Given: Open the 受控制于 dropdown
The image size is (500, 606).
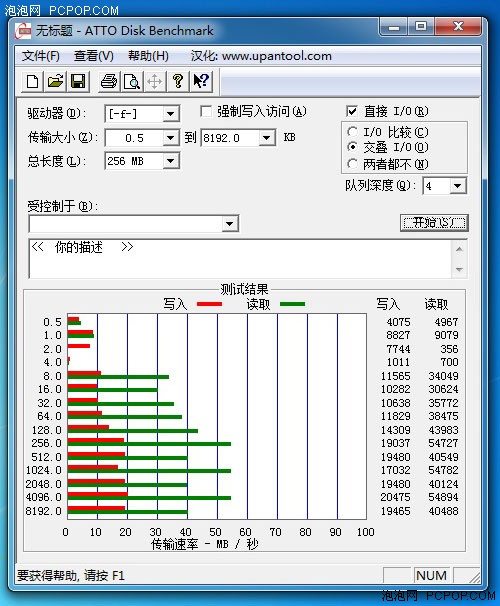Looking at the screenshot, I should point(230,224).
